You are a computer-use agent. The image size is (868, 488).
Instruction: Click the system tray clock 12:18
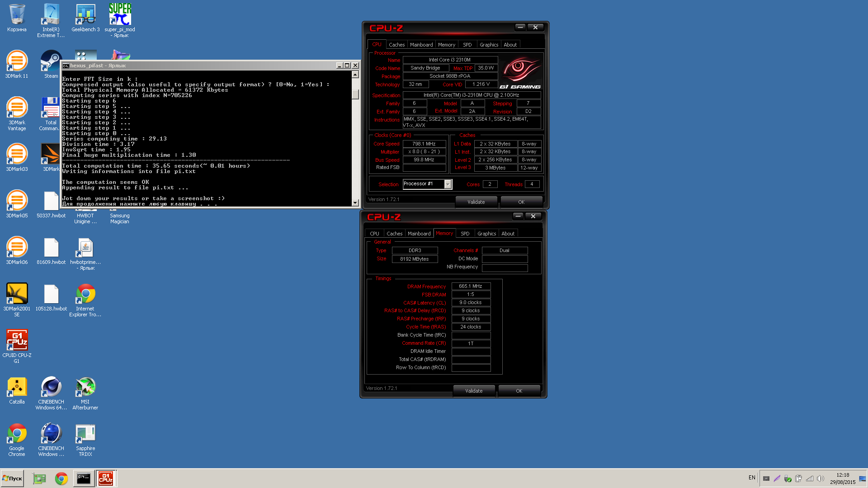pos(843,475)
